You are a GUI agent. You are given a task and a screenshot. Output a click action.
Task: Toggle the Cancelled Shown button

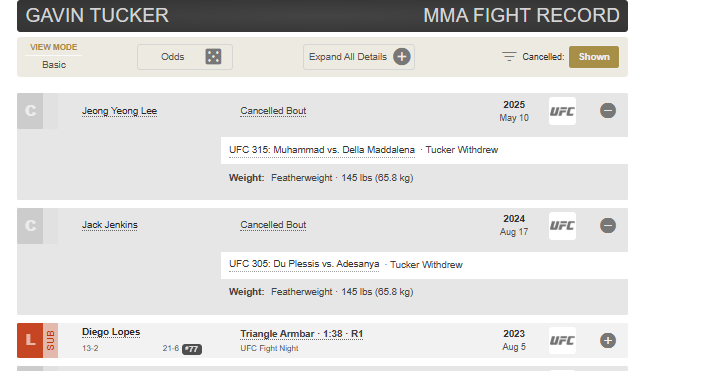pyautogui.click(x=593, y=57)
